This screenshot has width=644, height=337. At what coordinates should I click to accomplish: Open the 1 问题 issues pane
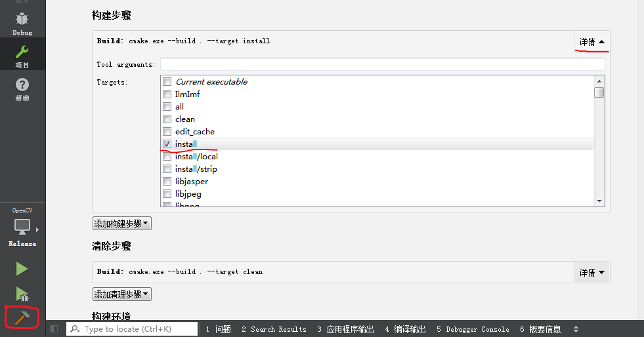coord(218,329)
